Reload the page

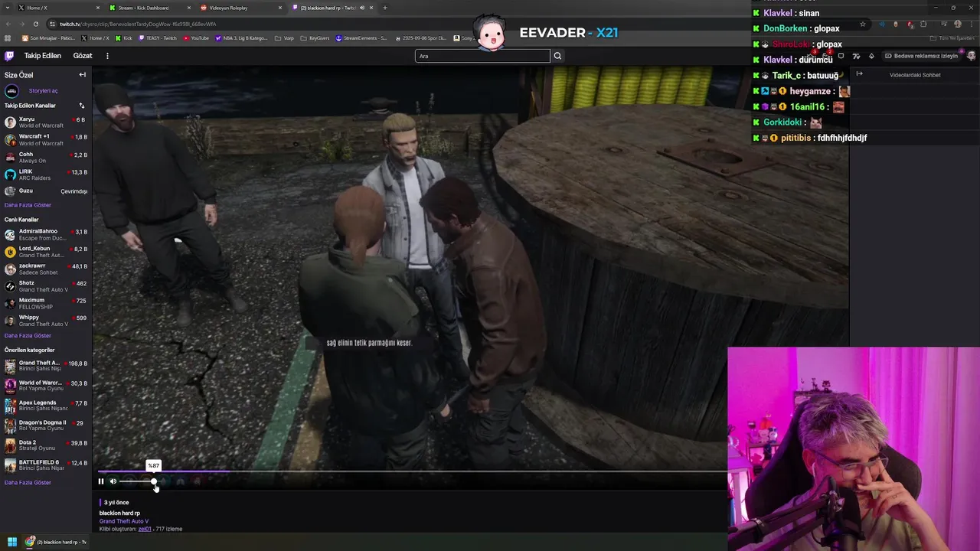tap(36, 24)
